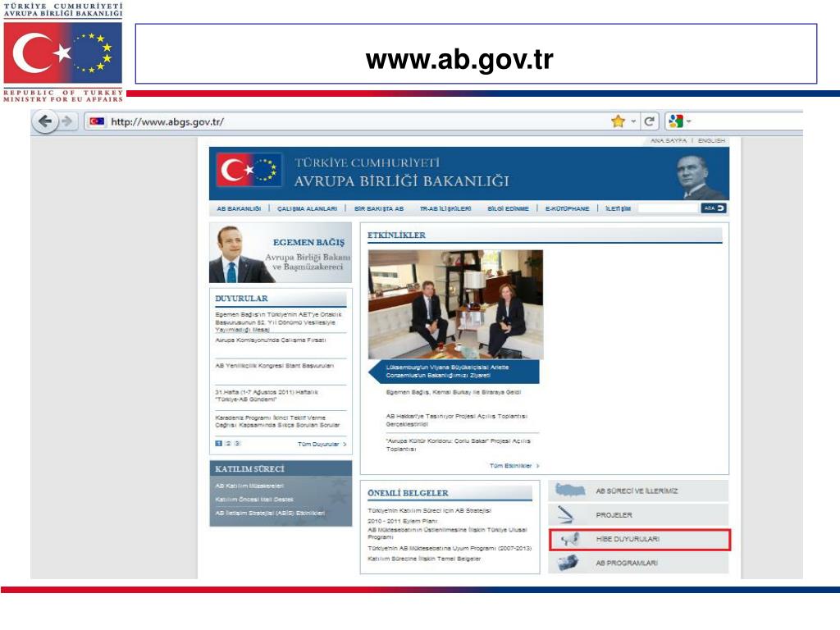Open the ÇALIŞMA ALANLARI menu

pos(307,209)
